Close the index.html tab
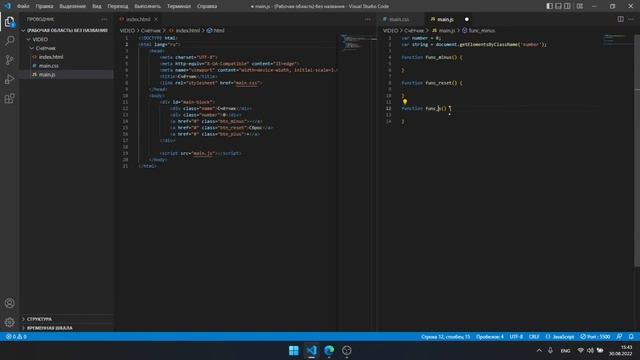This screenshot has height=360, width=640. click(156, 19)
